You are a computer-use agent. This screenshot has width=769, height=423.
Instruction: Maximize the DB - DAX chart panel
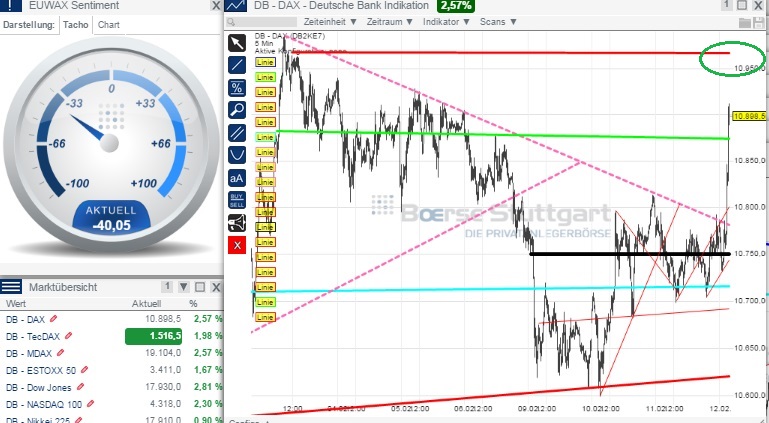coord(742,5)
